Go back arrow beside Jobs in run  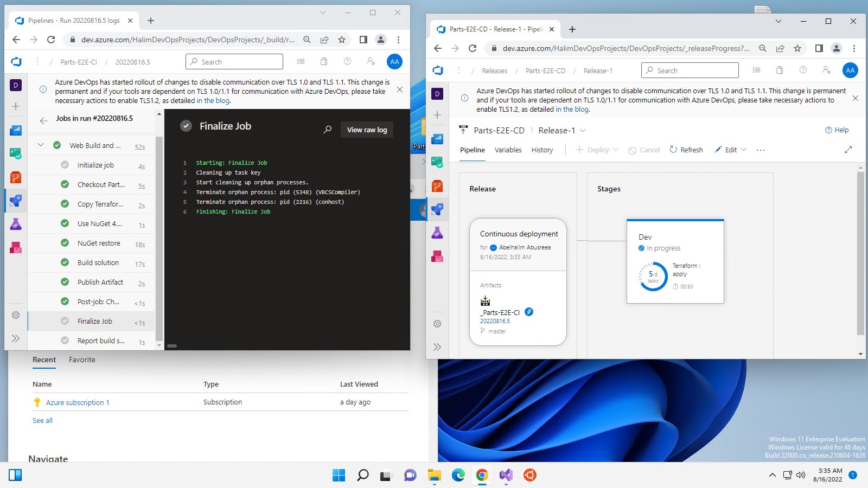44,120
